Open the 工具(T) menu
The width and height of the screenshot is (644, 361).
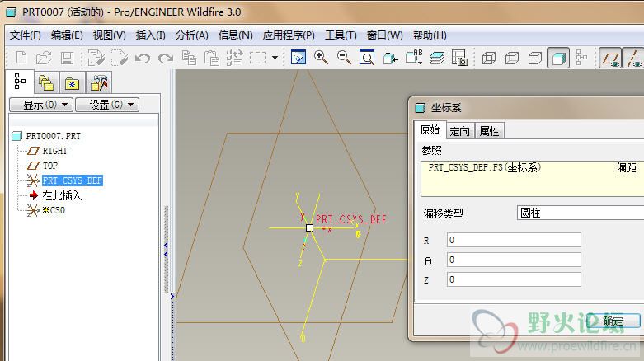(x=341, y=35)
